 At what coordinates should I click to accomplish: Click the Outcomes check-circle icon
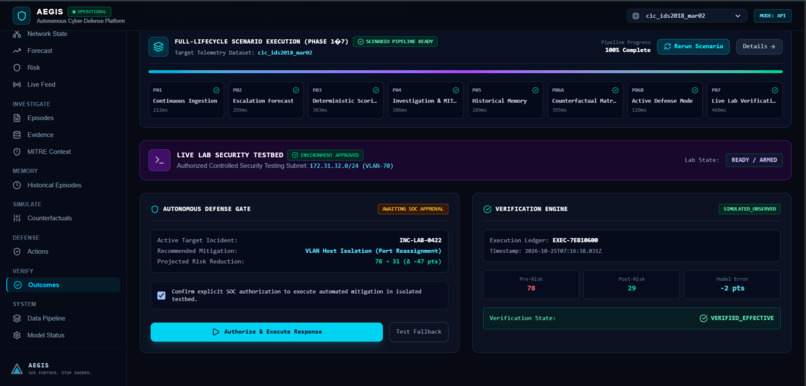pos(18,285)
